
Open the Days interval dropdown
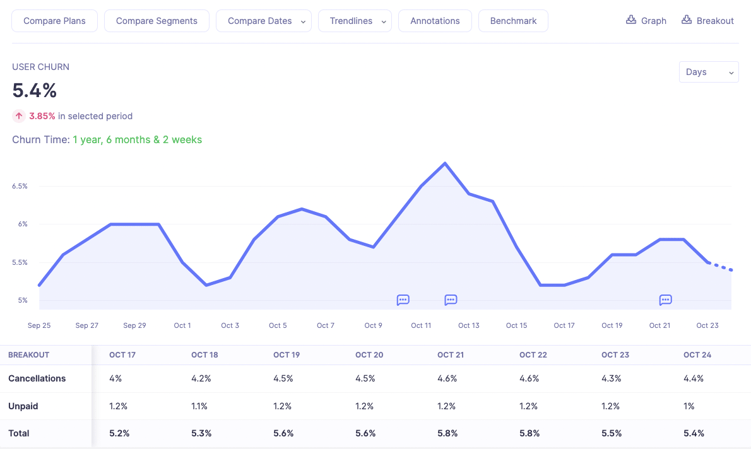pyautogui.click(x=709, y=72)
